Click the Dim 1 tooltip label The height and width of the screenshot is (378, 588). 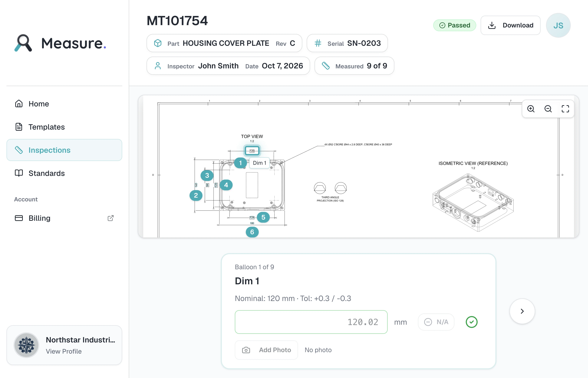(x=259, y=163)
